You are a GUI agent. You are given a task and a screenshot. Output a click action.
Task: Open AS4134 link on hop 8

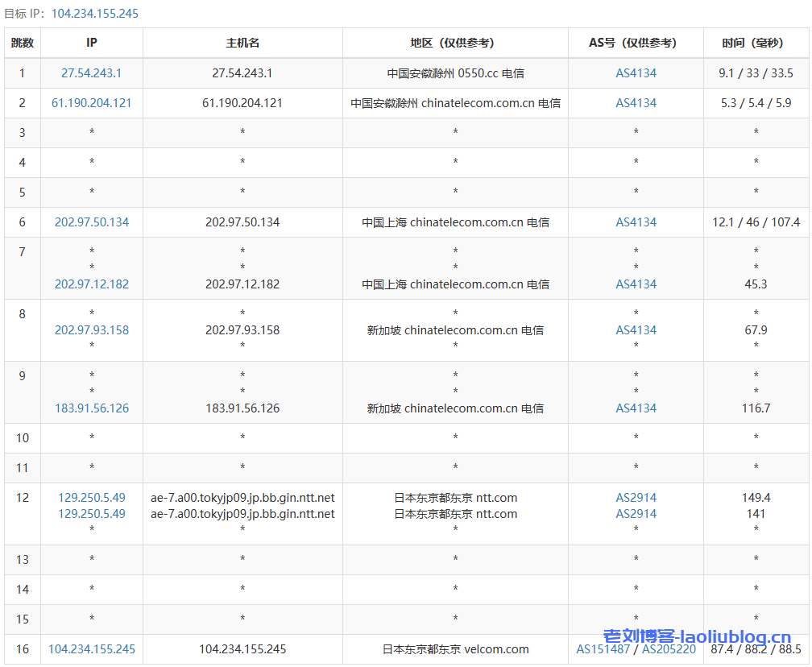(636, 329)
